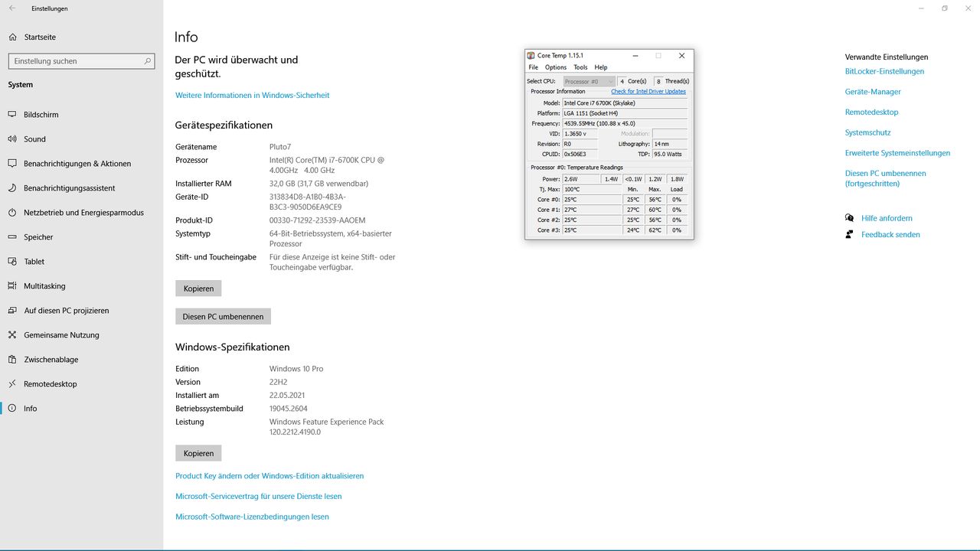Open Help menu in Core Temp
The height and width of the screenshot is (551, 980).
[601, 67]
